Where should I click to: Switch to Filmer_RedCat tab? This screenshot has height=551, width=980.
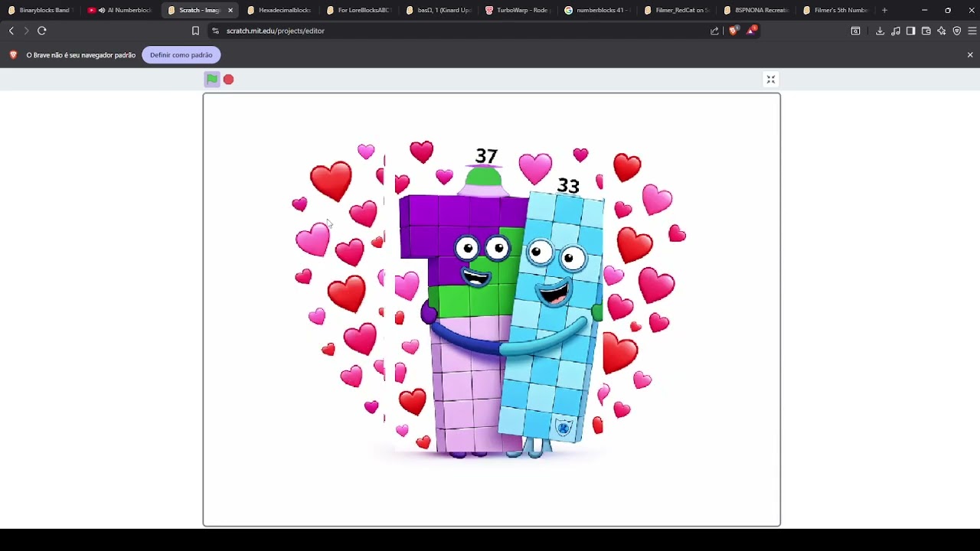coord(678,10)
